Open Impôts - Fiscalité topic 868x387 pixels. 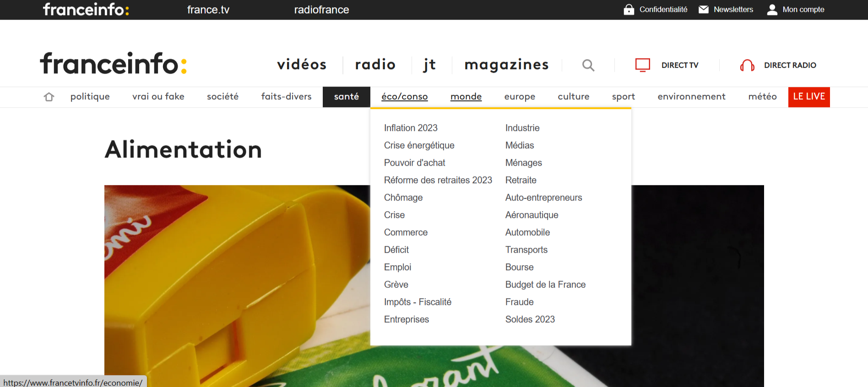[x=418, y=302]
